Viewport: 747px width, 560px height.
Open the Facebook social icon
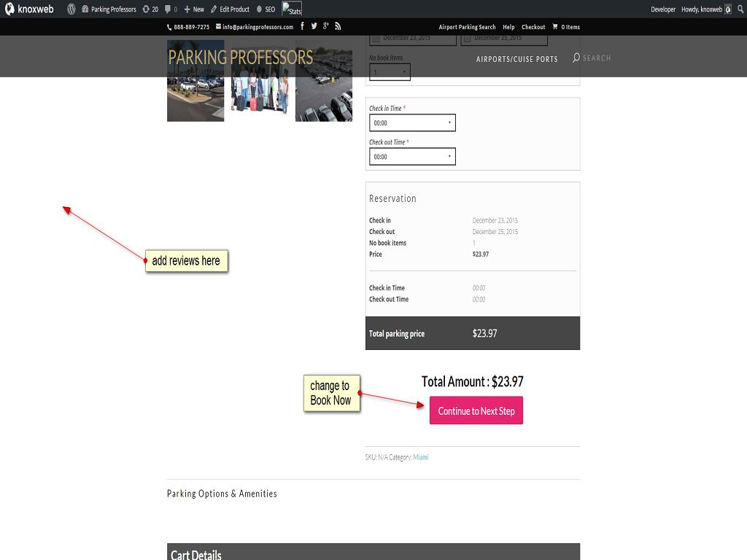(x=302, y=26)
